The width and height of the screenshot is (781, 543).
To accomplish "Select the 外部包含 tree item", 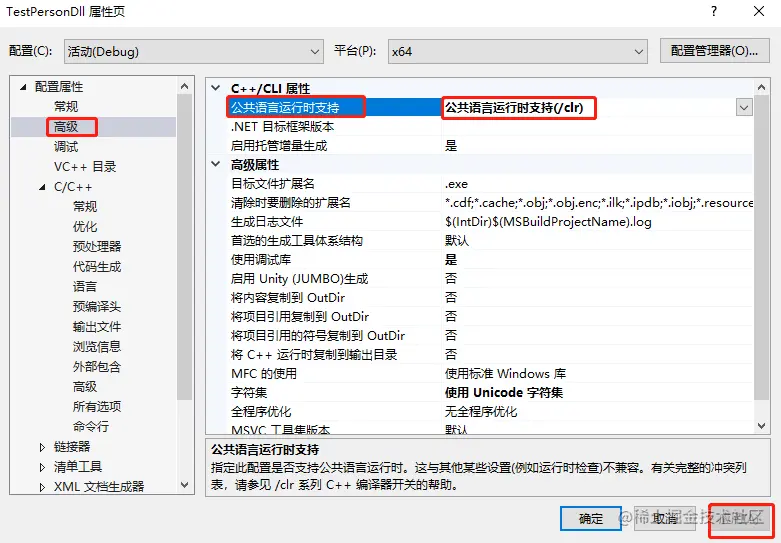I will 97,367.
